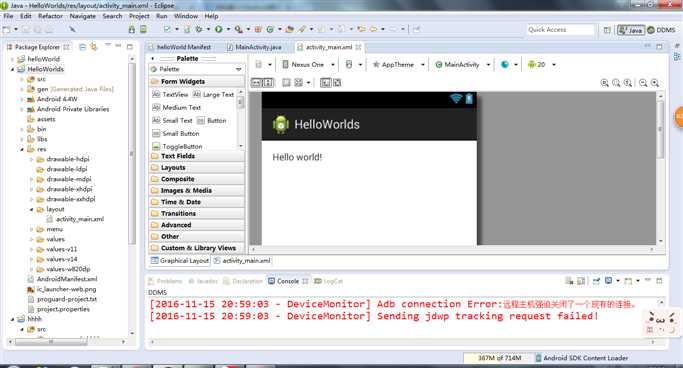This screenshot has width=683, height=368.
Task: Click the Scroll Lock console icon
Action: click(x=581, y=281)
